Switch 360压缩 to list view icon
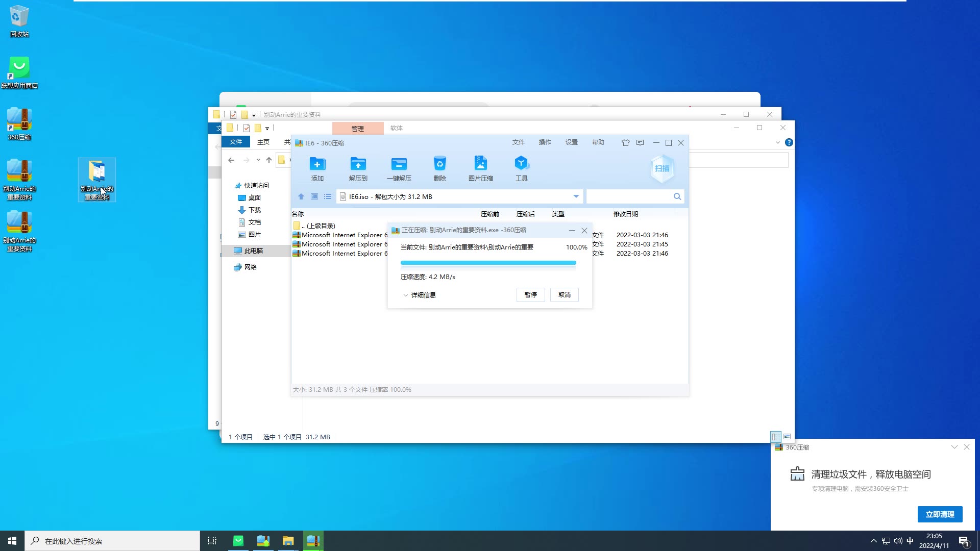The width and height of the screenshot is (980, 551). (328, 196)
